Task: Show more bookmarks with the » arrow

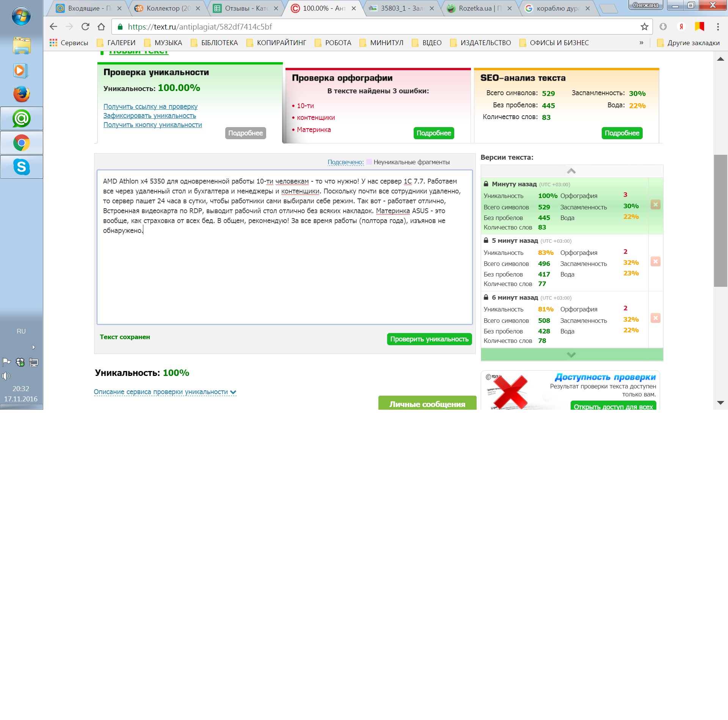Action: [x=641, y=43]
